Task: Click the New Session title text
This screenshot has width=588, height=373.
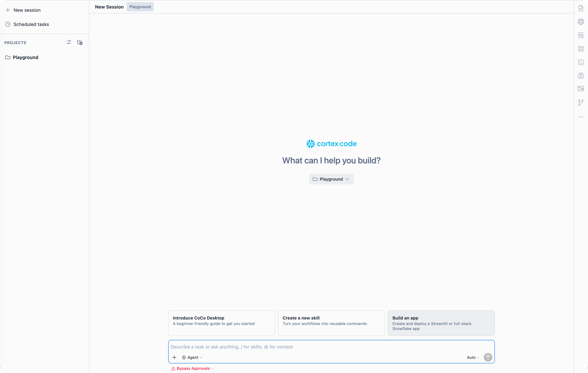Action: pos(109,7)
